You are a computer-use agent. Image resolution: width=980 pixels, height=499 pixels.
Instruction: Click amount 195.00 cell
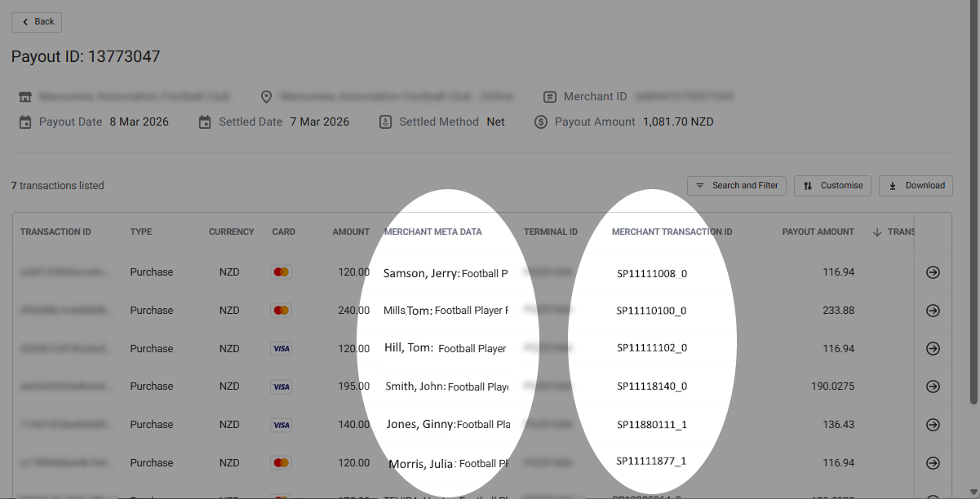tap(353, 386)
